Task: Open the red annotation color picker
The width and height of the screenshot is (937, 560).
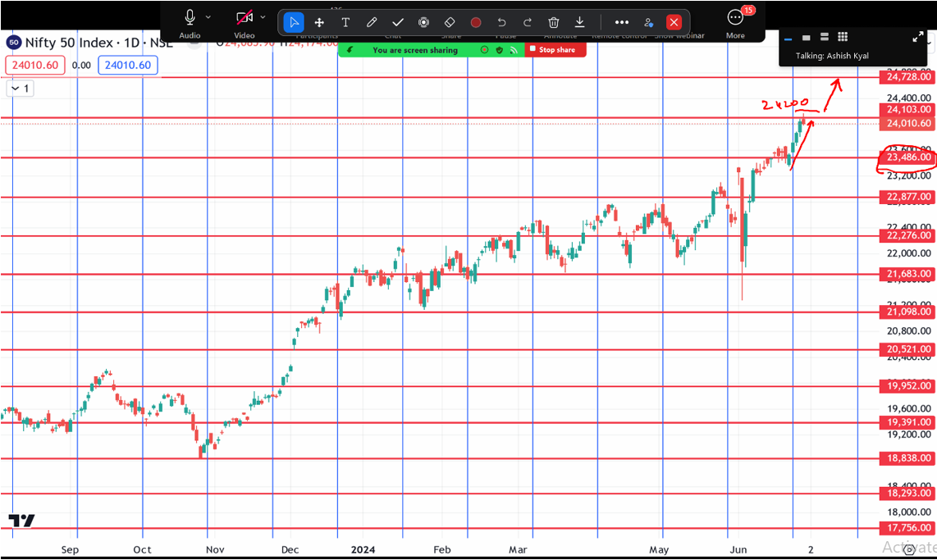Action: click(476, 23)
